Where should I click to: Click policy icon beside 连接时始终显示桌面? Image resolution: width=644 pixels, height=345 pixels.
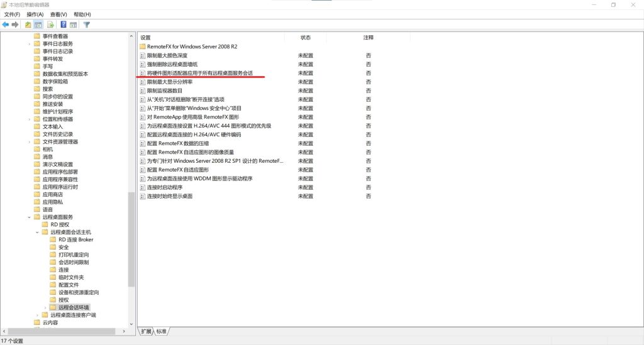(x=143, y=196)
